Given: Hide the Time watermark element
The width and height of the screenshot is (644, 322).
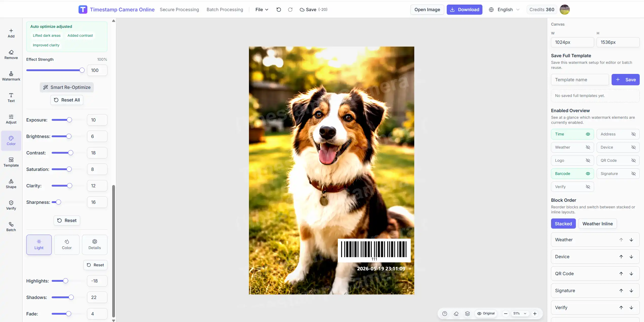Looking at the screenshot, I should click(572, 134).
